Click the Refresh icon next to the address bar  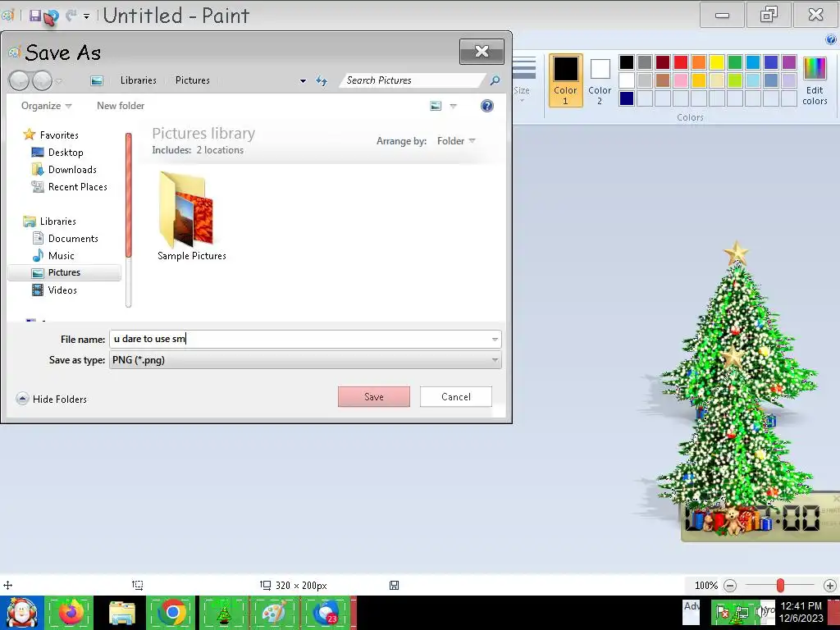pyautogui.click(x=322, y=81)
